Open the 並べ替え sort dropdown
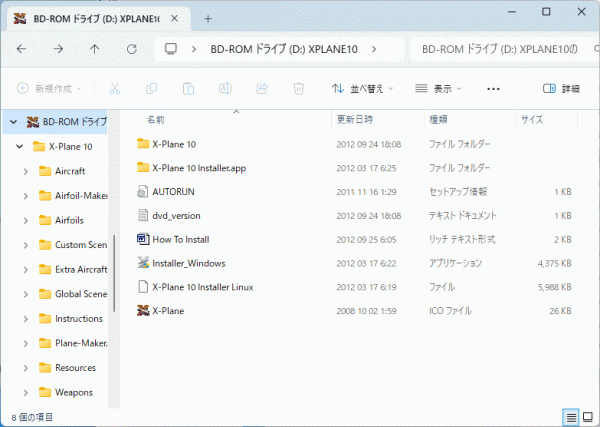 (x=362, y=89)
